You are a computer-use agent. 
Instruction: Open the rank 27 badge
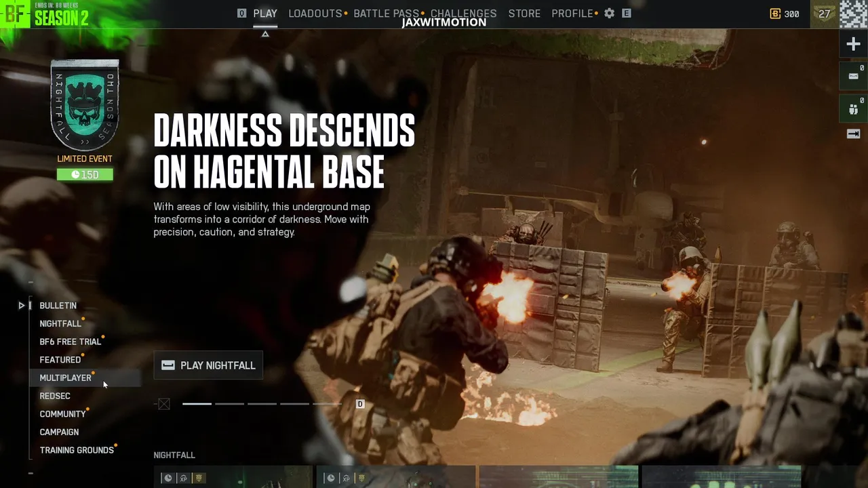tap(825, 14)
